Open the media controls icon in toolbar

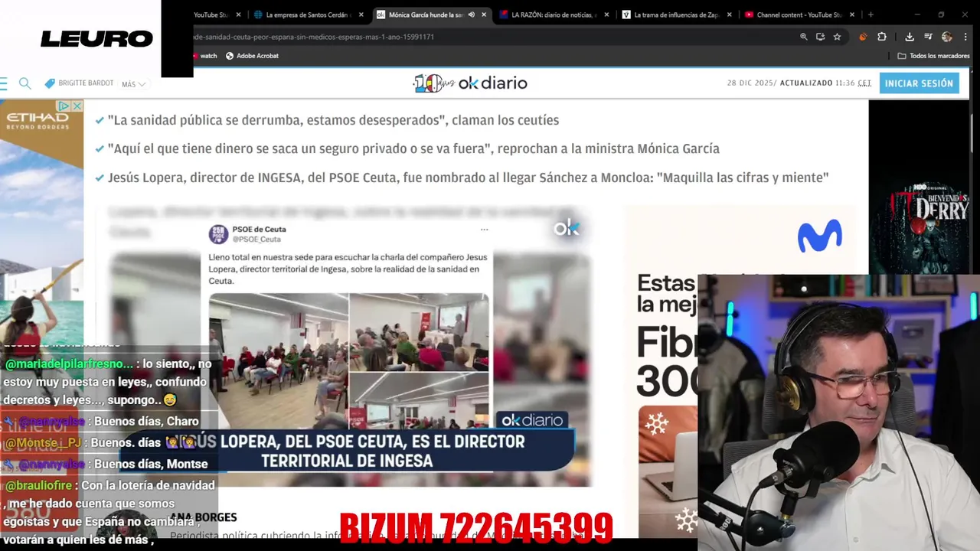coord(928,37)
